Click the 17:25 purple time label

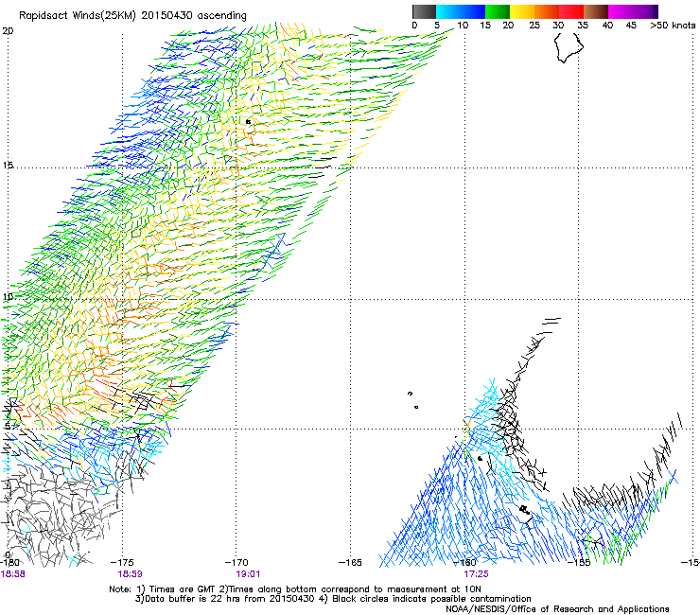(476, 574)
